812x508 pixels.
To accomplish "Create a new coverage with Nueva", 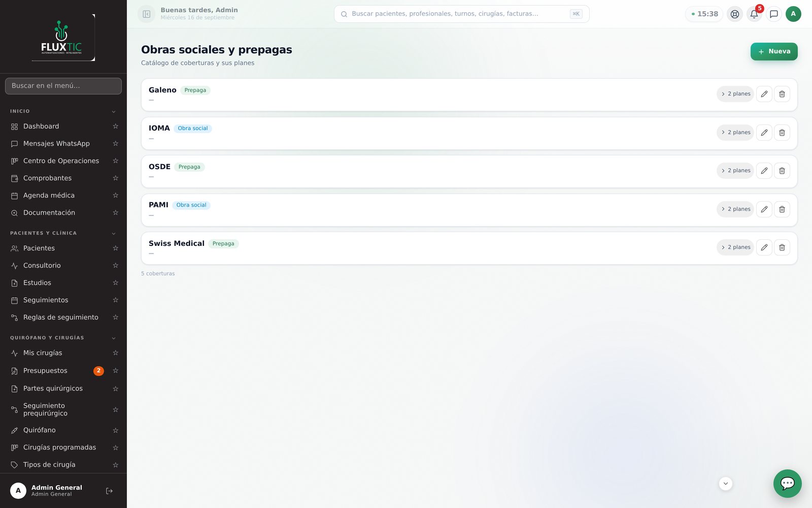I will click(774, 51).
